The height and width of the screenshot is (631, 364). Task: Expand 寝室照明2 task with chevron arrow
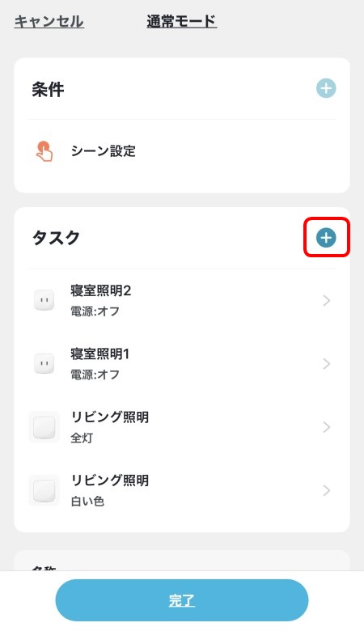click(x=327, y=300)
